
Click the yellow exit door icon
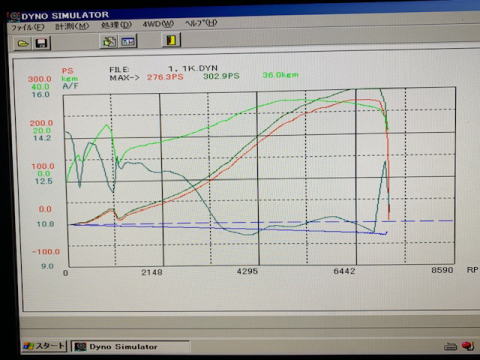pyautogui.click(x=171, y=40)
